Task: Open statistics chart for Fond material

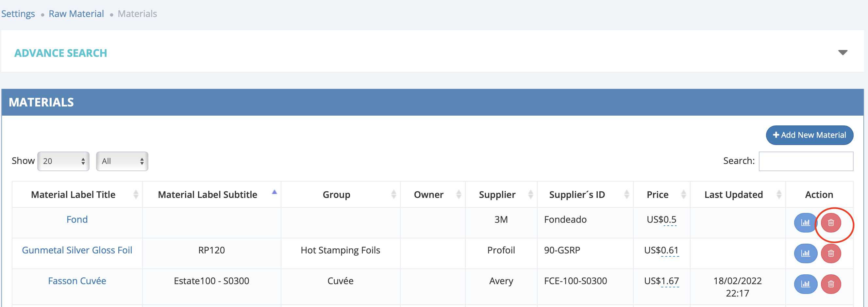Action: pyautogui.click(x=806, y=222)
